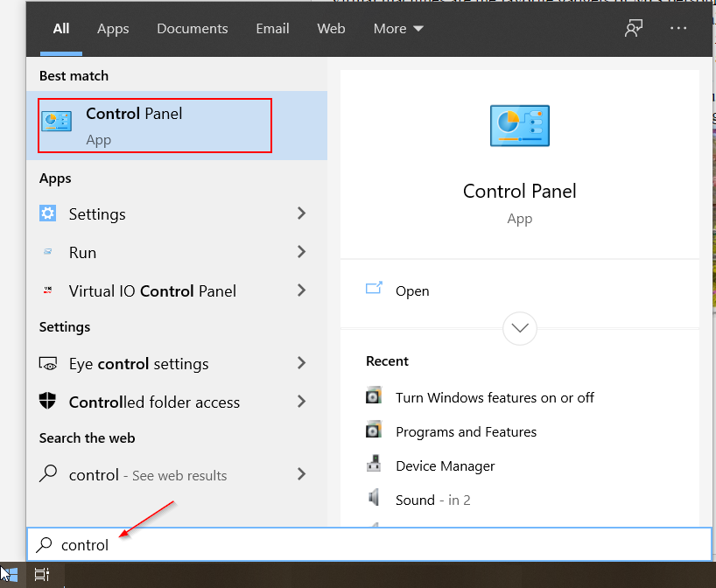Switch to the Email tab
The width and height of the screenshot is (716, 588).
[x=272, y=28]
